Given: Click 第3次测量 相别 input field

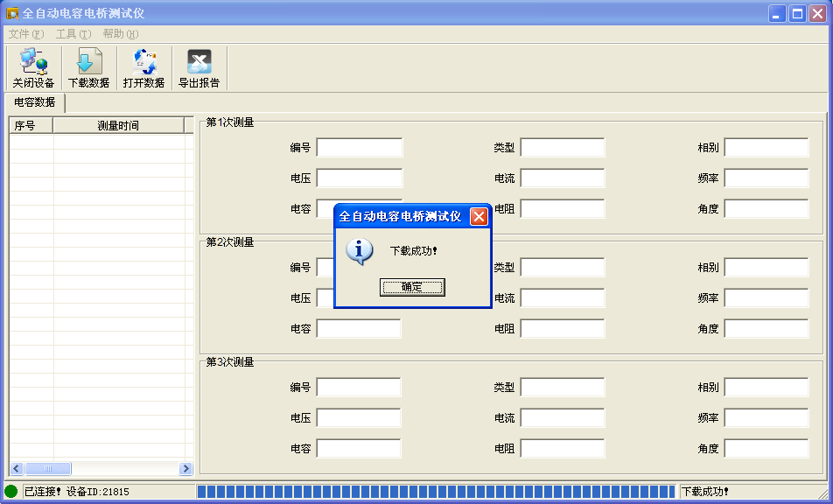Looking at the screenshot, I should (766, 388).
